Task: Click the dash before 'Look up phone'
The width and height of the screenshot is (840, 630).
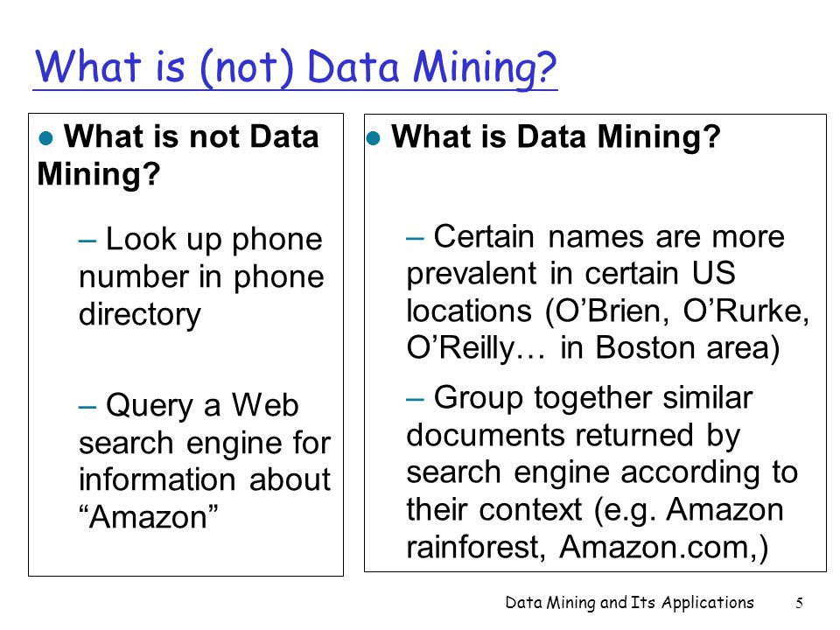Action: click(87, 241)
